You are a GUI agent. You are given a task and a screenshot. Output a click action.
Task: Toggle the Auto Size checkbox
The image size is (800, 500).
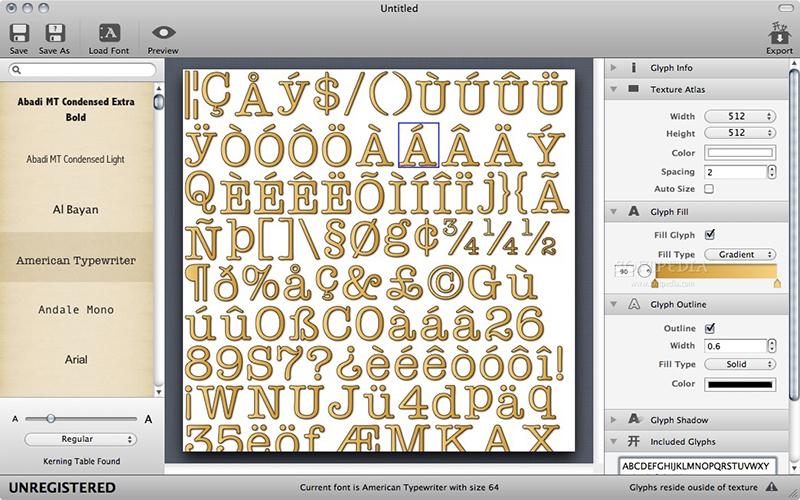point(709,189)
